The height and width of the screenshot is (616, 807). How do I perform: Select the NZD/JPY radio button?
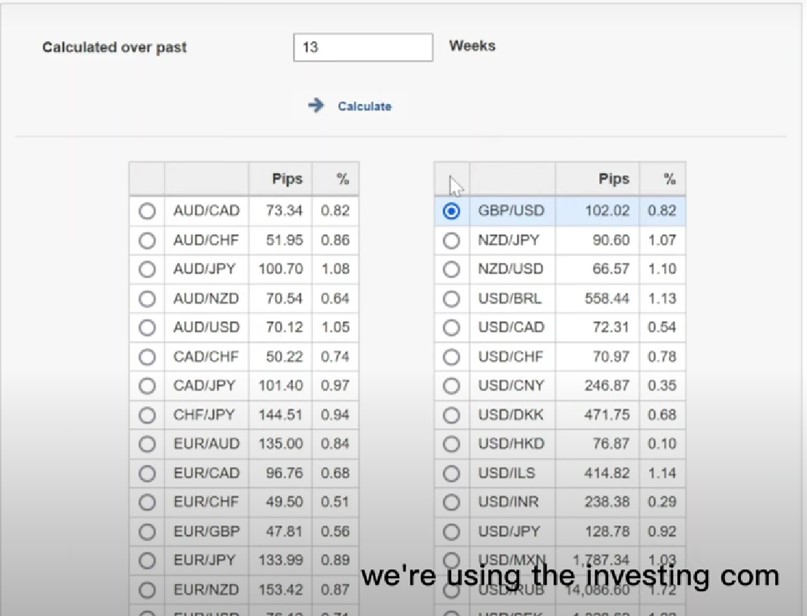[x=451, y=240]
